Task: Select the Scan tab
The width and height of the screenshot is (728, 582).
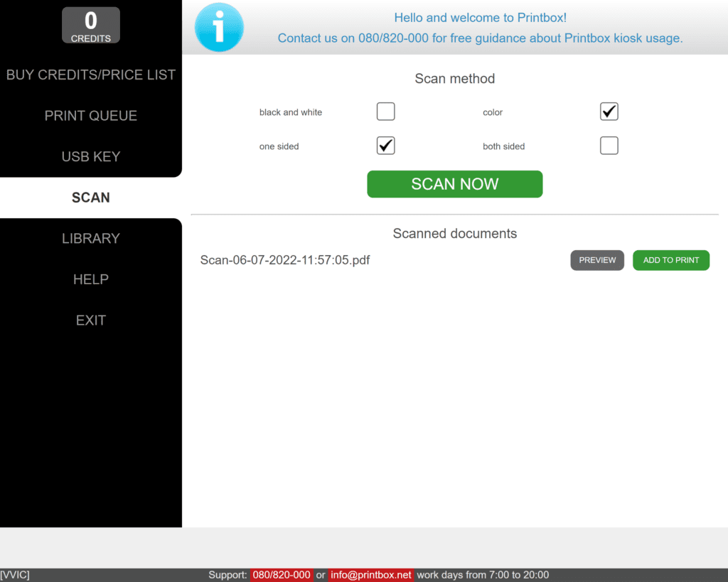Action: click(91, 198)
